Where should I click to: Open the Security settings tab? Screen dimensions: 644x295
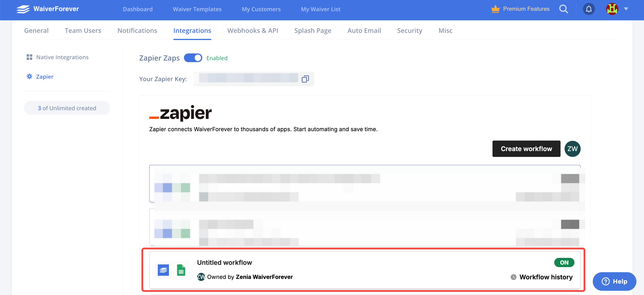(409, 30)
